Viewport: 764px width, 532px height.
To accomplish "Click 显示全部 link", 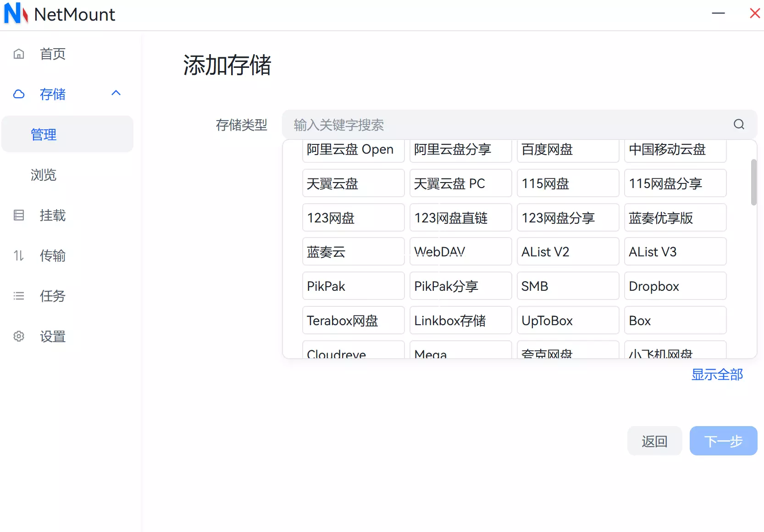I will tap(717, 374).
